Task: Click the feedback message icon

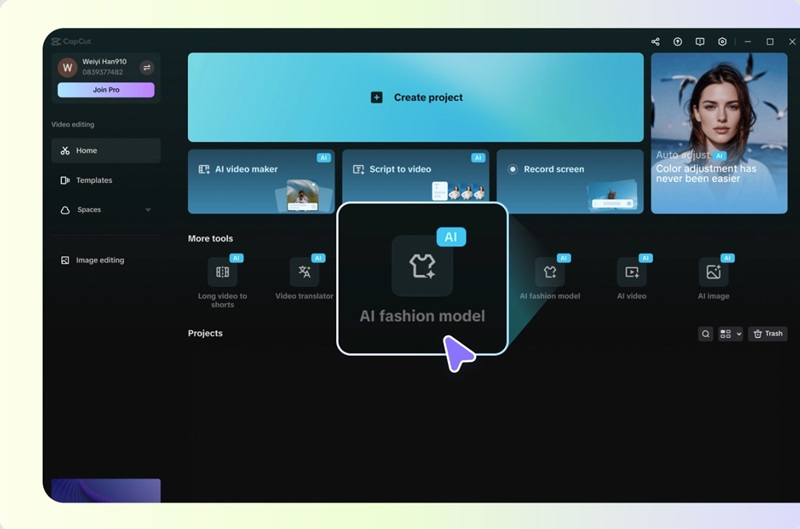Action: coord(700,42)
